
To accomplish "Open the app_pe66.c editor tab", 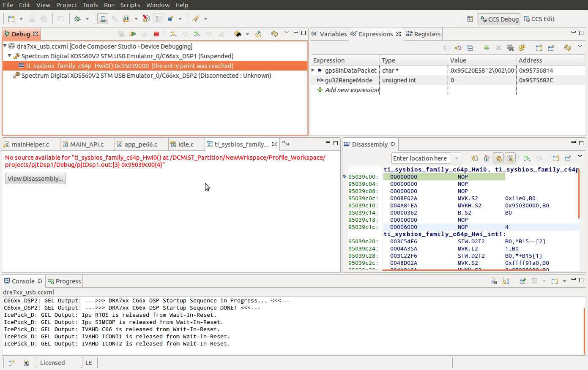I will point(141,144).
